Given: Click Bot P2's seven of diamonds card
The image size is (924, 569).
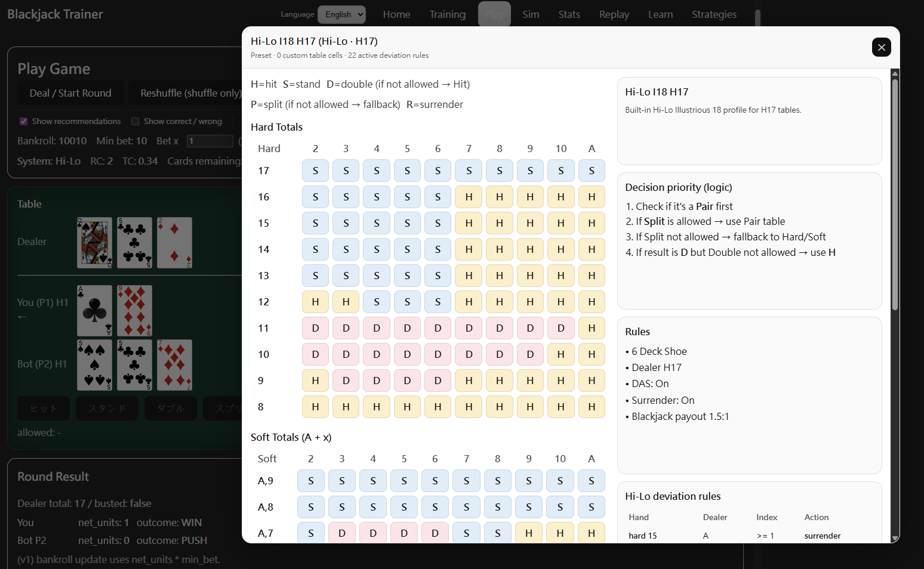Looking at the screenshot, I should pos(174,364).
